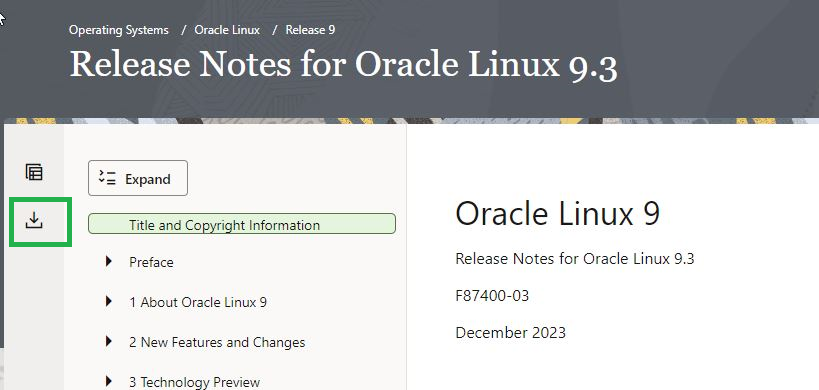Image resolution: width=819 pixels, height=390 pixels.
Task: Open 2 New Features and Changes topic
Action: coord(217,342)
